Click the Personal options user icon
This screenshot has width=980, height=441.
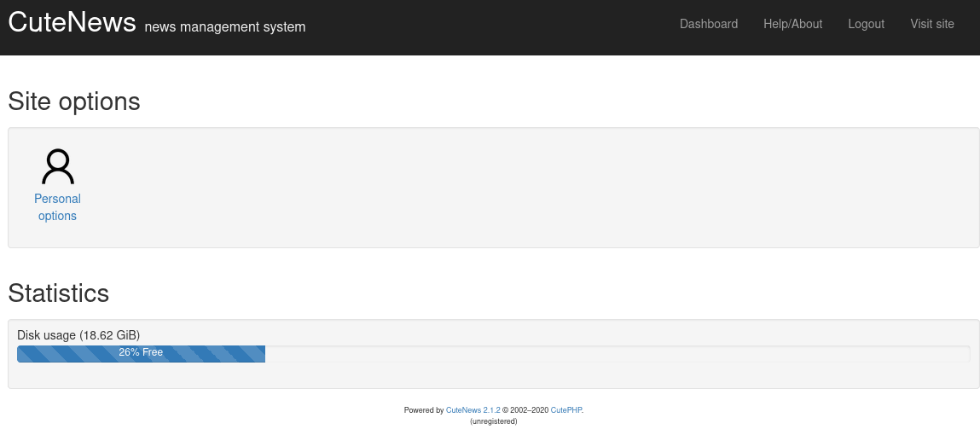tap(57, 167)
